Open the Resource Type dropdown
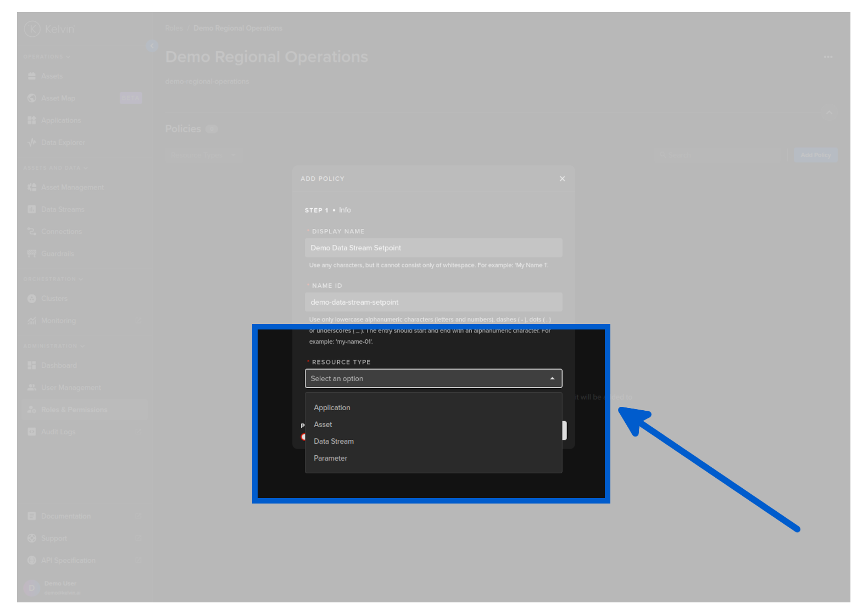The width and height of the screenshot is (868, 615). click(x=433, y=379)
